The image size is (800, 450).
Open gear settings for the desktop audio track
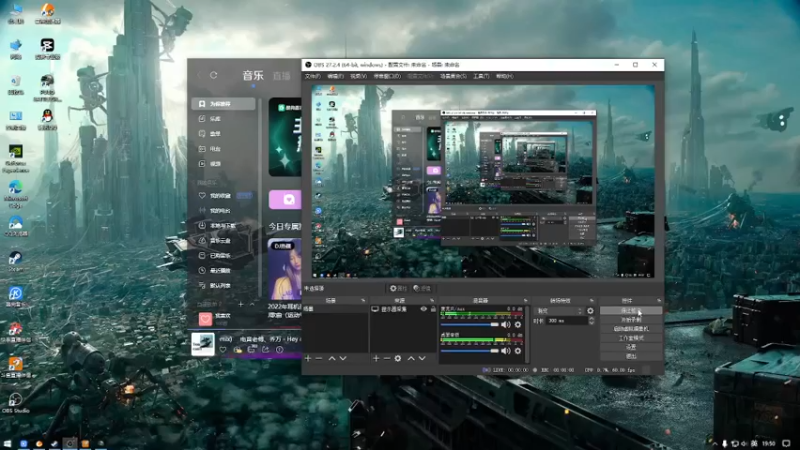click(x=518, y=351)
